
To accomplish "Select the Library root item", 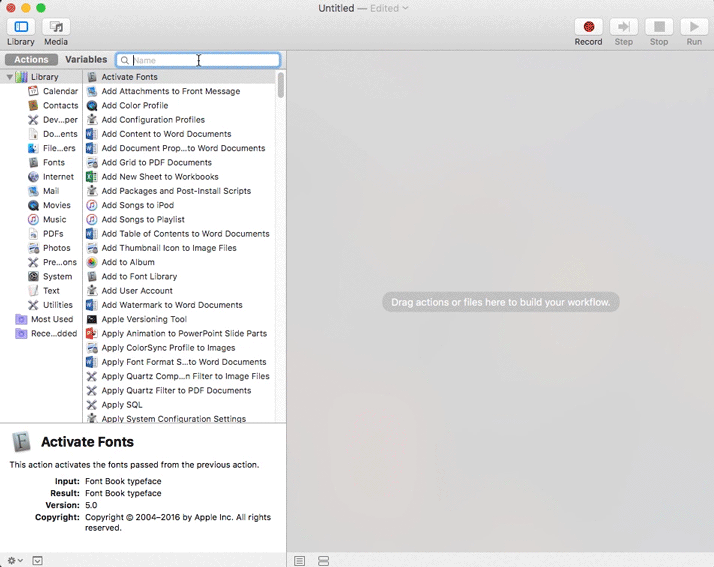I will tap(37, 77).
